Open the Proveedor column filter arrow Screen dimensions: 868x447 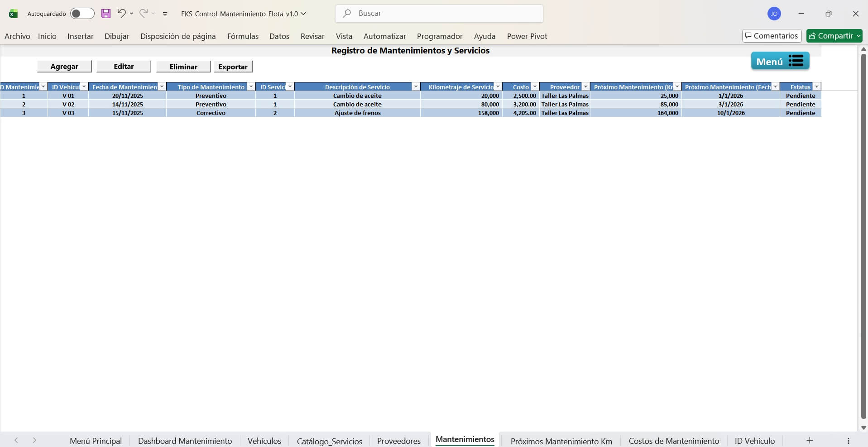[x=585, y=87]
